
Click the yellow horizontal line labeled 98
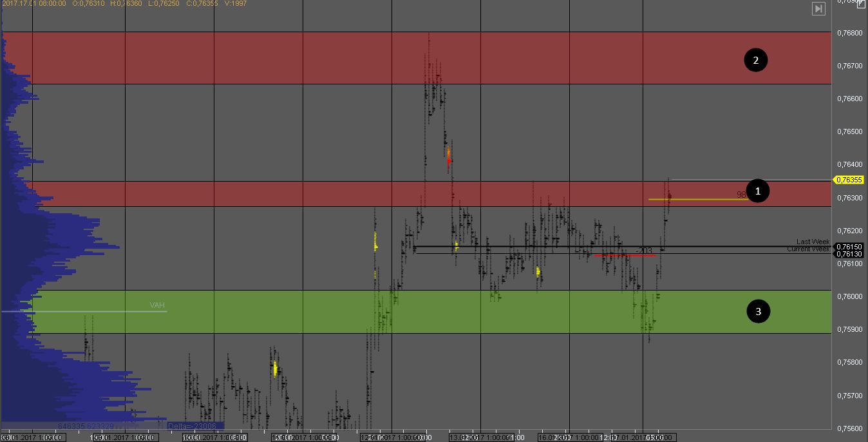695,199
